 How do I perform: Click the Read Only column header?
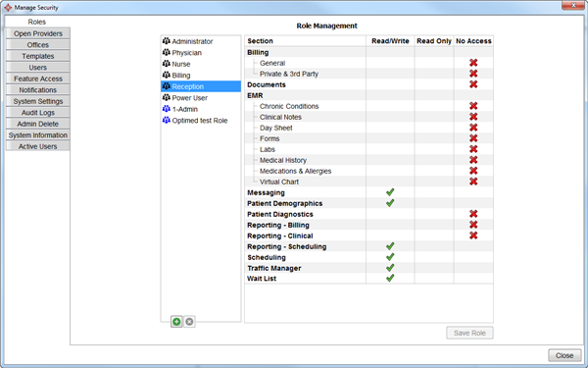click(x=434, y=41)
